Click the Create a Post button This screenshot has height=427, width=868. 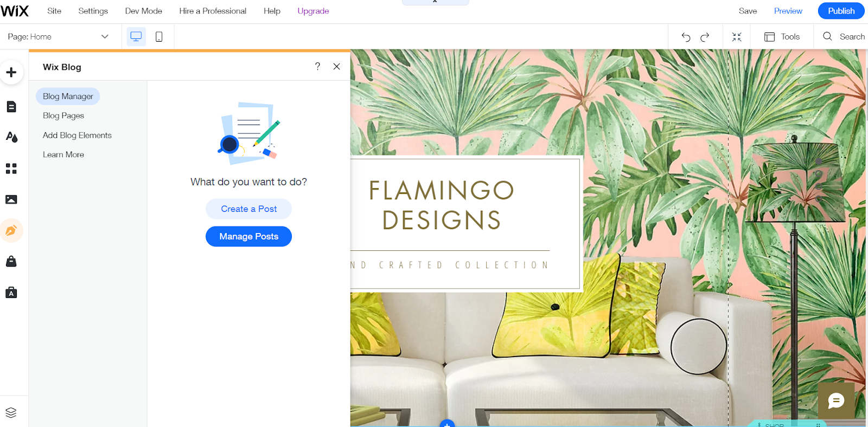coord(248,209)
